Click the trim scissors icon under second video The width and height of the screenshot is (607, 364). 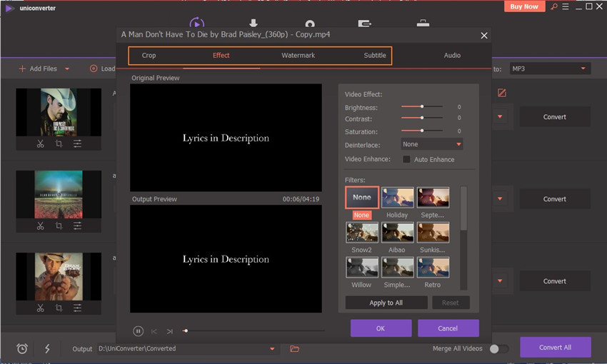pyautogui.click(x=40, y=226)
